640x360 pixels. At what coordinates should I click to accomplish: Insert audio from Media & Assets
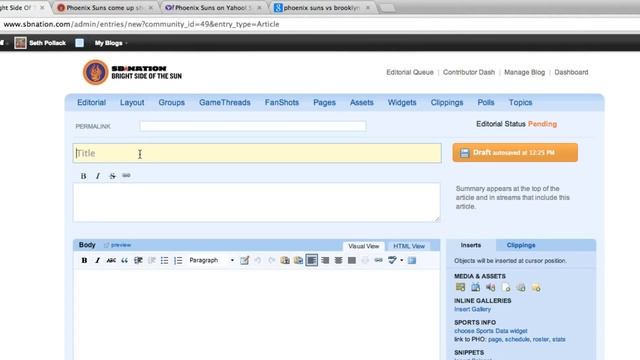[491, 287]
